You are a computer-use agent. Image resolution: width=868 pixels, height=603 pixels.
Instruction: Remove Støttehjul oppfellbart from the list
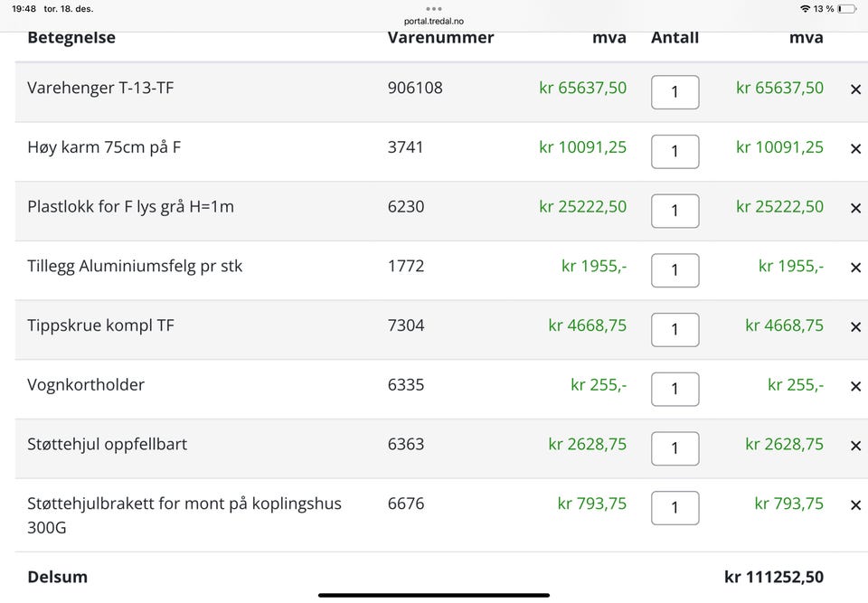855,446
